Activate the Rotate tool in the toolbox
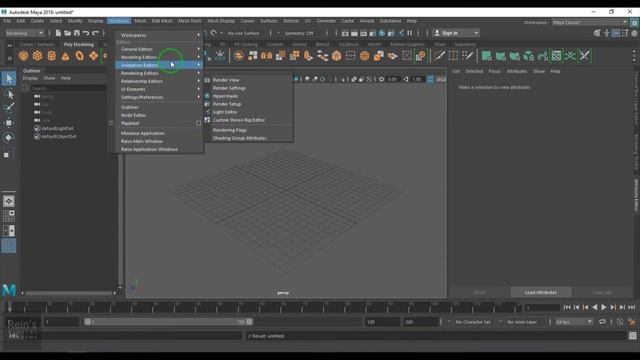Image resolution: width=640 pixels, height=360 pixels. coord(9,138)
